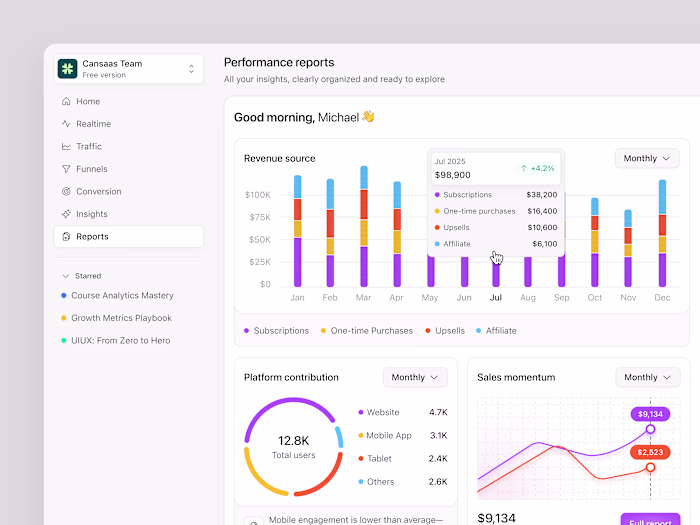Click Mobile App 3.1K legend row

403,436
